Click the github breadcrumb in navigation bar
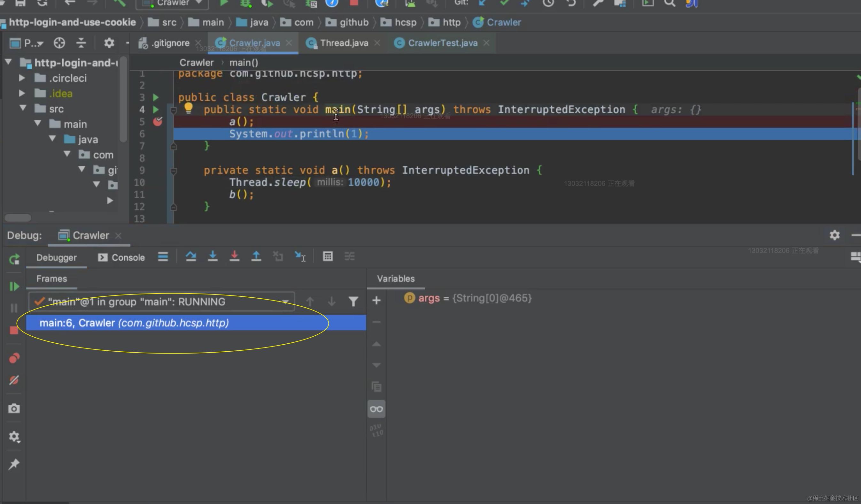 [x=353, y=23]
